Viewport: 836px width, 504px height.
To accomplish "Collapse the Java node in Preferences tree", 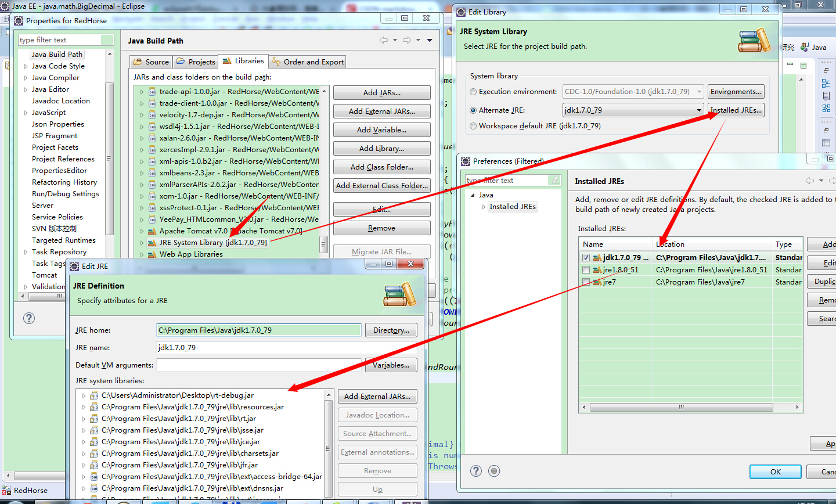I will pos(473,195).
